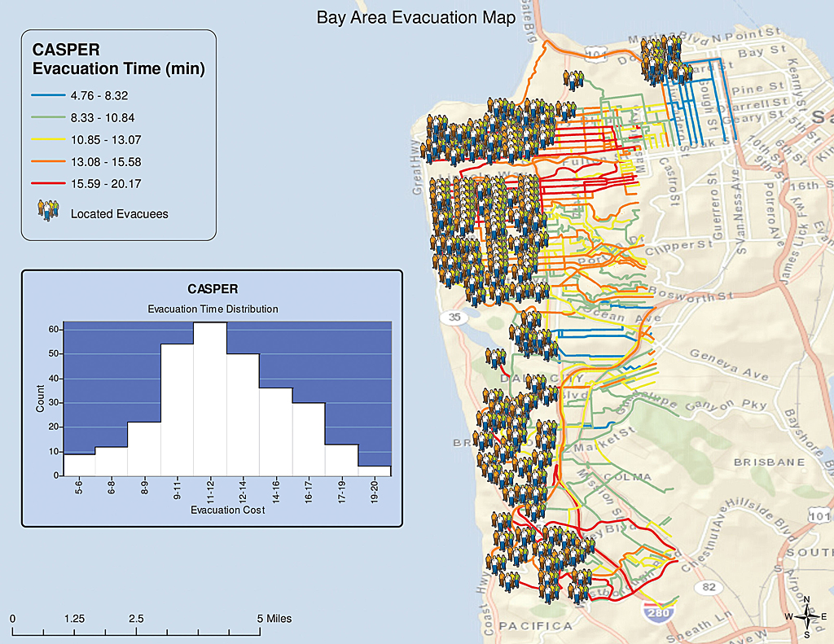
Task: Click the histogram bar for 12-14
Action: click(x=243, y=414)
